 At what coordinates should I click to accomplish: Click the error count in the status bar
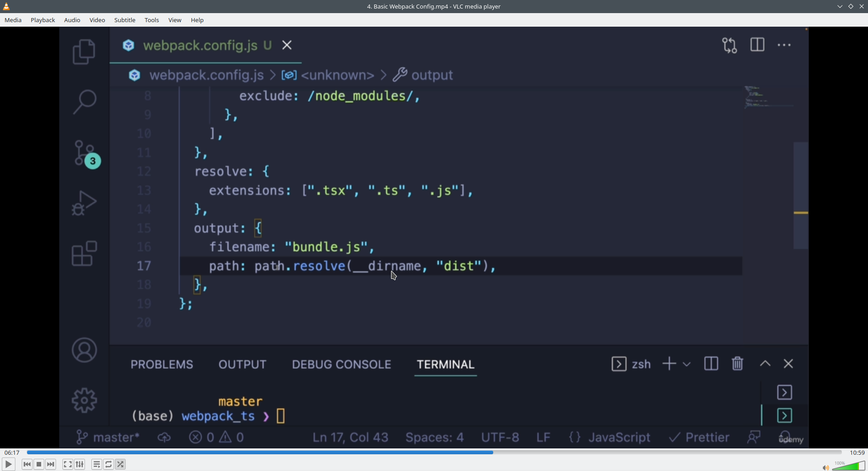[x=202, y=438]
